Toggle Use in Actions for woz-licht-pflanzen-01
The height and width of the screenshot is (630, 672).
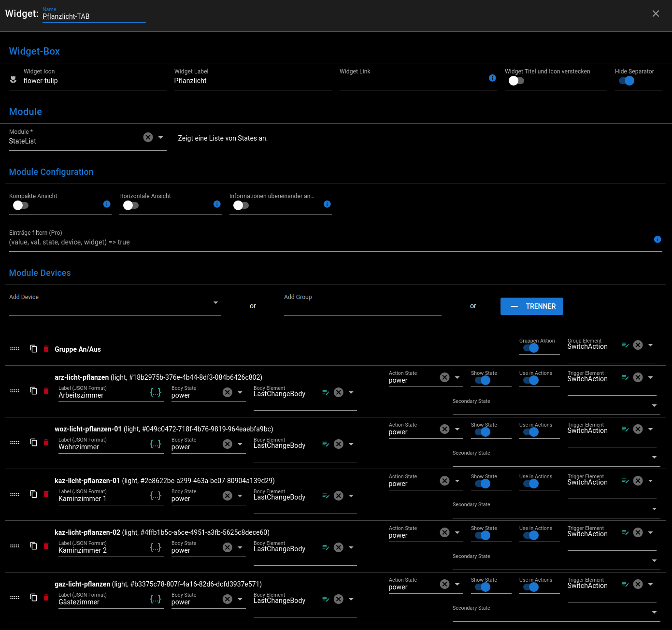(531, 432)
